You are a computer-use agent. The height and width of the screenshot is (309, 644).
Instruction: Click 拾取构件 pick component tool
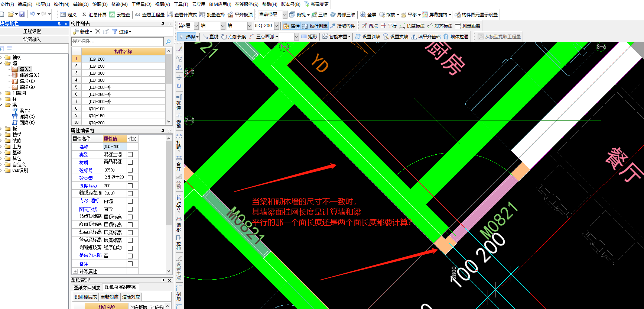[342, 26]
